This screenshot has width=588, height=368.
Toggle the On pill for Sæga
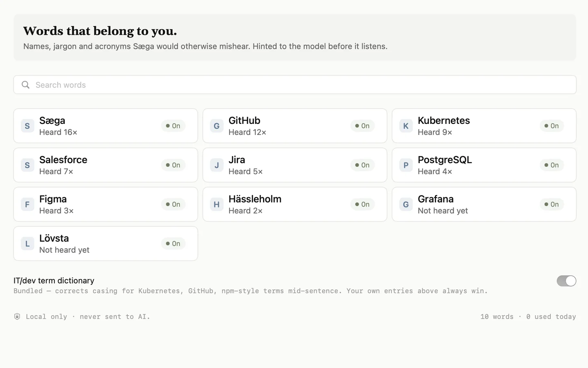coord(173,126)
